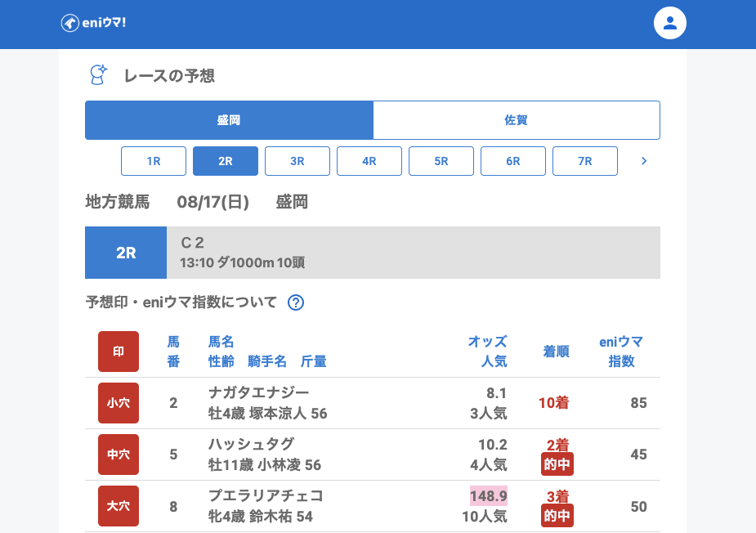Open help icon for 予想印・eniウマ指数
This screenshot has width=756, height=533.
point(296,302)
